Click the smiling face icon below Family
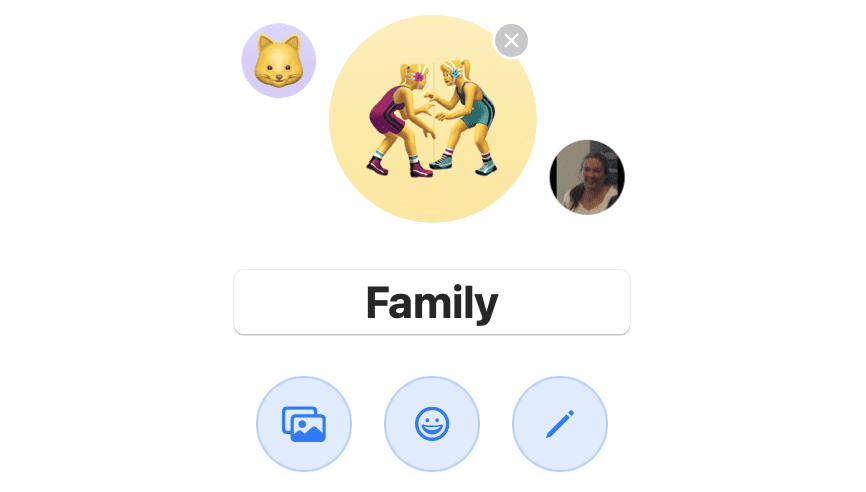Image resolution: width=866 pixels, height=492 pixels. pos(432,424)
